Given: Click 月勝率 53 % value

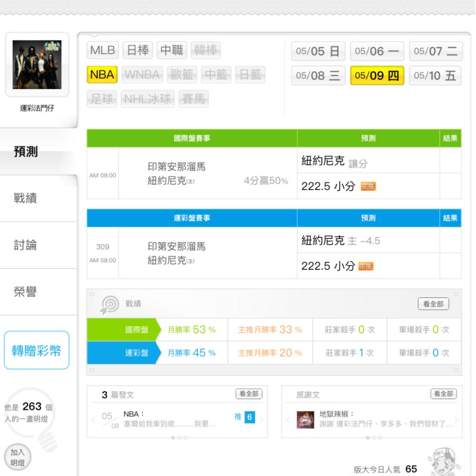Looking at the screenshot, I should pyautogui.click(x=191, y=330).
